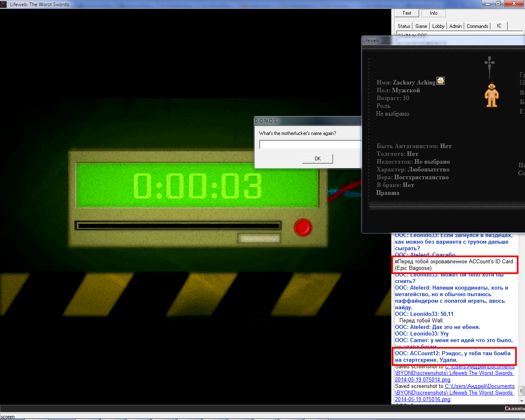Focus the name input in the D.O.N.O.S. dialog
Image resolution: width=525 pixels, height=420 pixels.
(310, 144)
